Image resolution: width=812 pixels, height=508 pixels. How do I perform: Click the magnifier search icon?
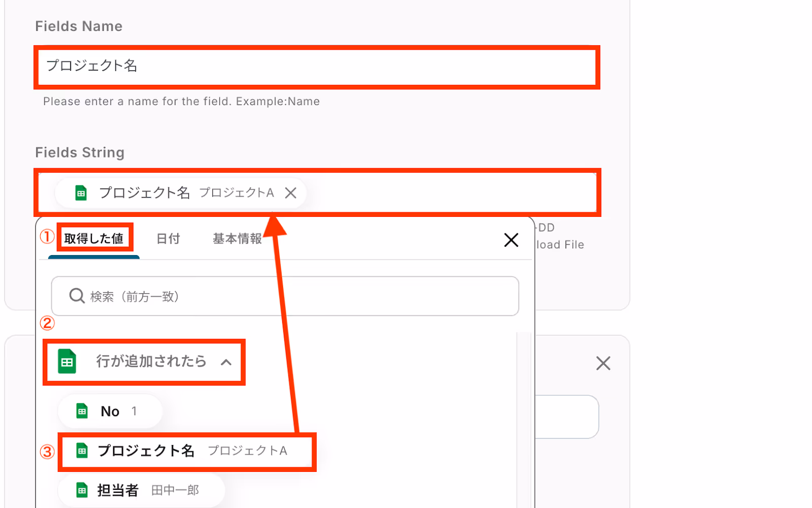(x=77, y=296)
